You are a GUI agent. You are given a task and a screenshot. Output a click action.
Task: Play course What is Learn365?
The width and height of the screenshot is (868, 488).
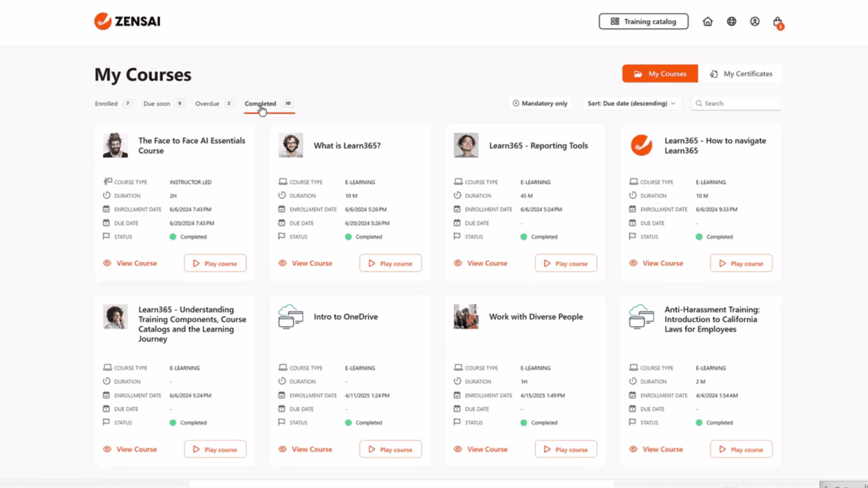click(391, 263)
